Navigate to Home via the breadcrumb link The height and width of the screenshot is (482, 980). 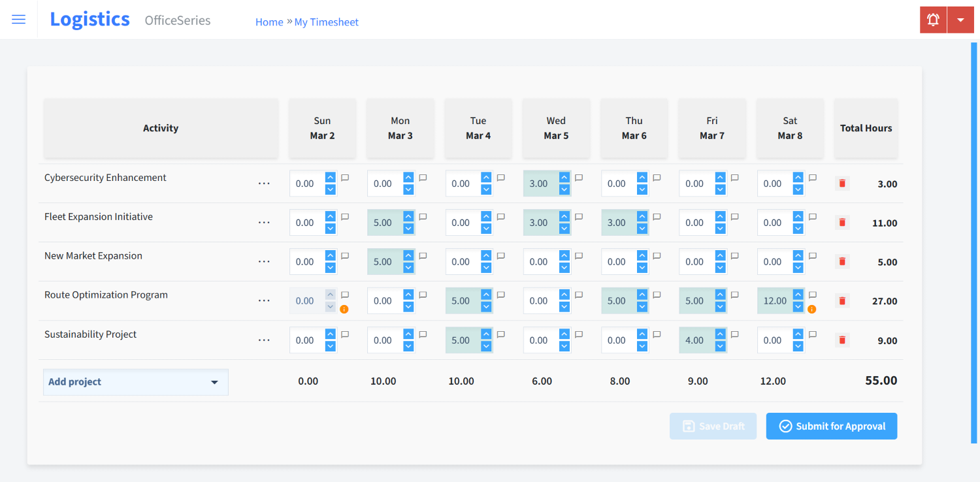(x=269, y=22)
